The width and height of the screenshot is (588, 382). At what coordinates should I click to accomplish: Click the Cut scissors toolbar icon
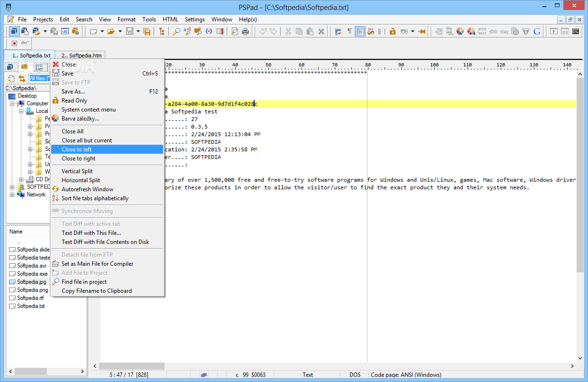point(288,31)
